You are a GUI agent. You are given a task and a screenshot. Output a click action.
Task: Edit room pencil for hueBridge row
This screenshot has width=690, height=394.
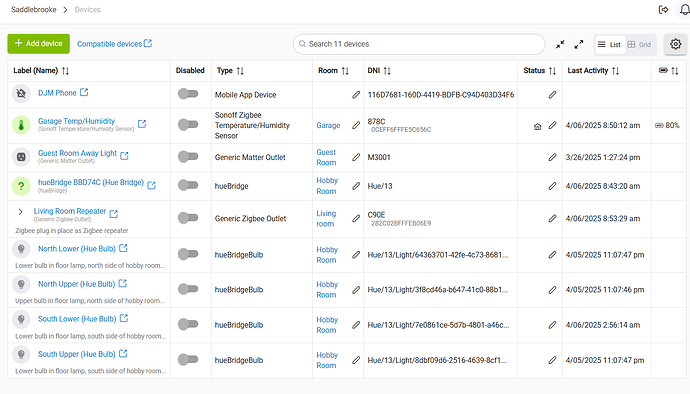click(356, 186)
